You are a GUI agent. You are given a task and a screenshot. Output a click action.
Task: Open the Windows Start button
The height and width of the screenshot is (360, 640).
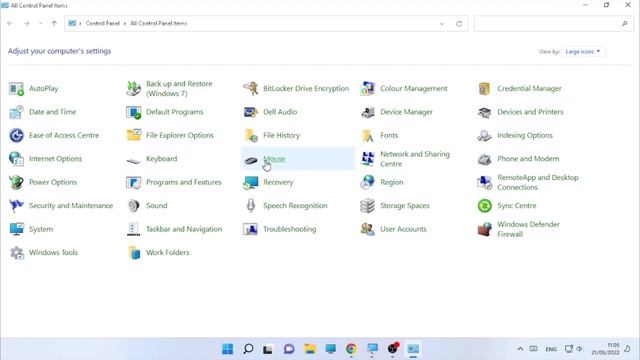click(227, 349)
